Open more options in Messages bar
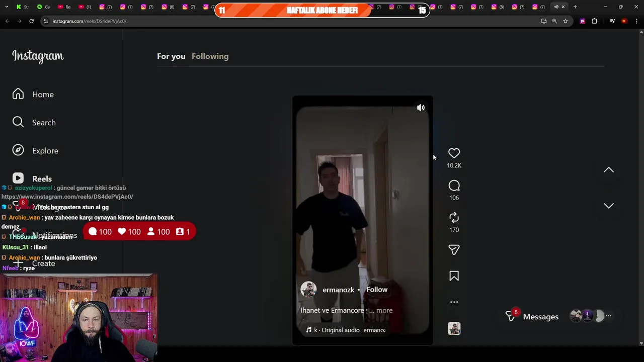 (608, 316)
